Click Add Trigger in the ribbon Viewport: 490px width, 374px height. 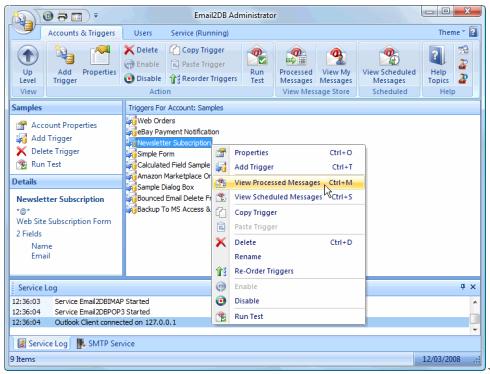(65, 64)
